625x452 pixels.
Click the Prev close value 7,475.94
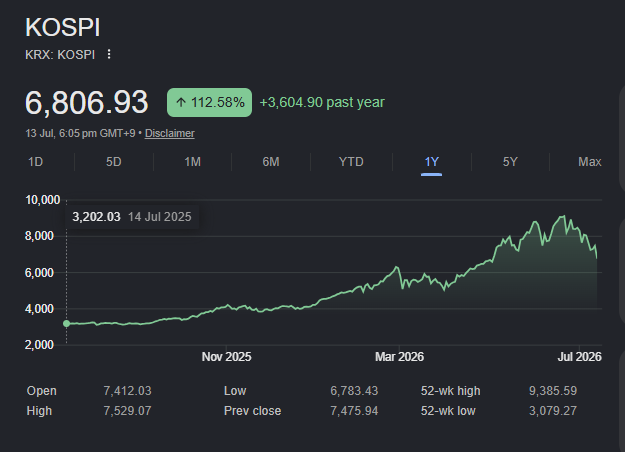click(x=354, y=411)
